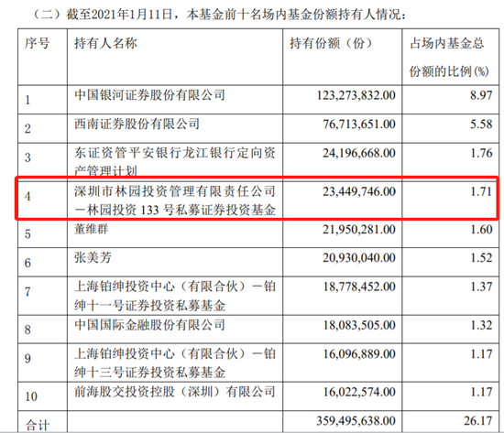Image resolution: width=504 pixels, height=433 pixels.
Task: Click the percentage 1.32
Action: 481,325
